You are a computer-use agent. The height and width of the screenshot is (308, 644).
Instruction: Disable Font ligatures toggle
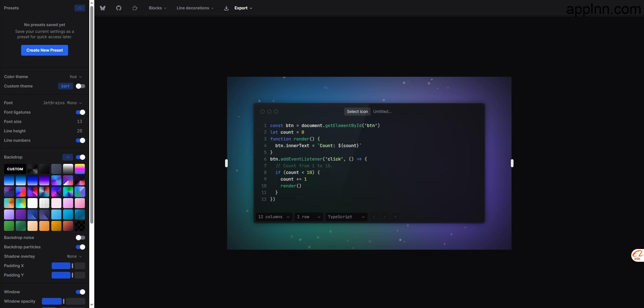tap(80, 112)
